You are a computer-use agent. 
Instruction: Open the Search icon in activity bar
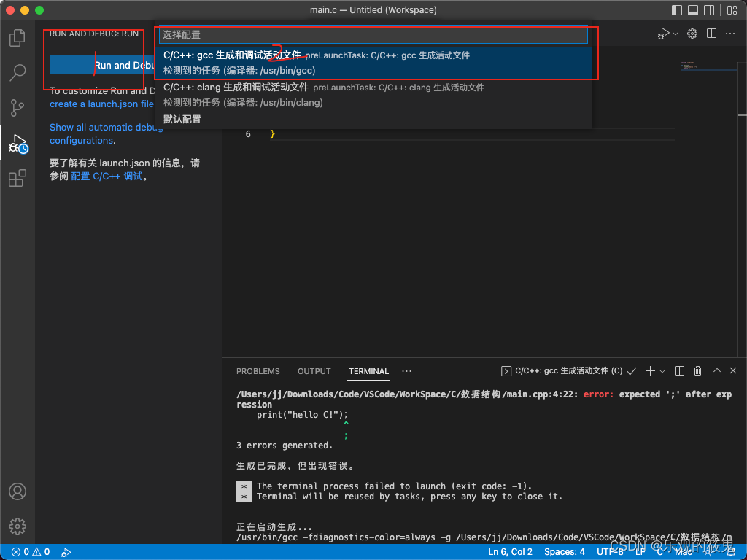point(17,73)
